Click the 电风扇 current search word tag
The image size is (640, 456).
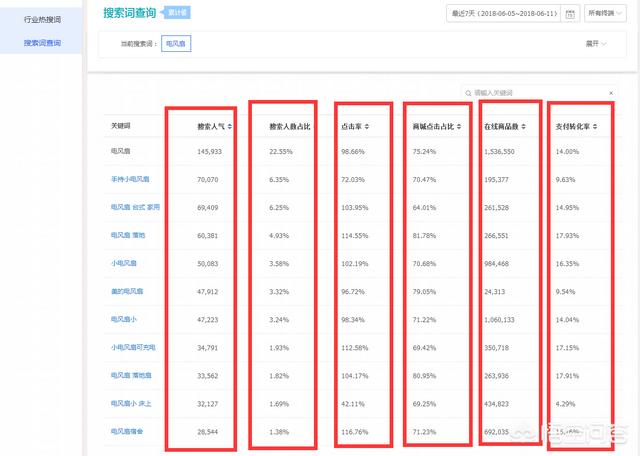[x=176, y=44]
